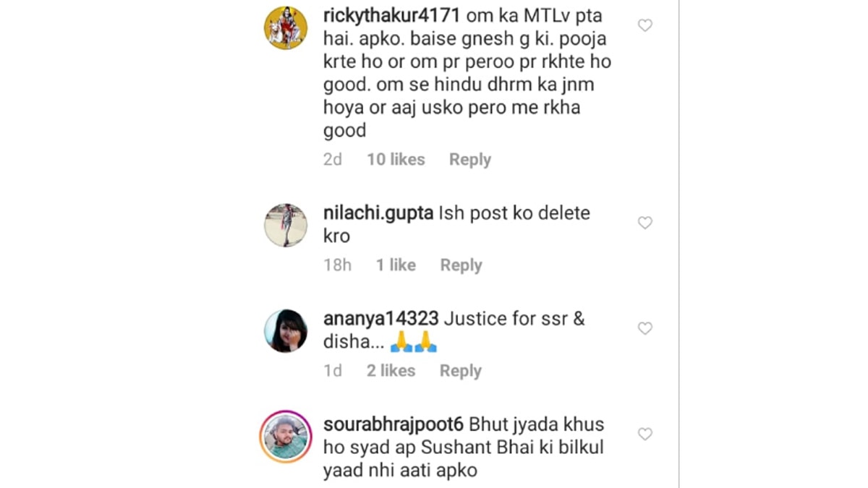Click the heart beside sourabhrajpoot6's comment

644,434
